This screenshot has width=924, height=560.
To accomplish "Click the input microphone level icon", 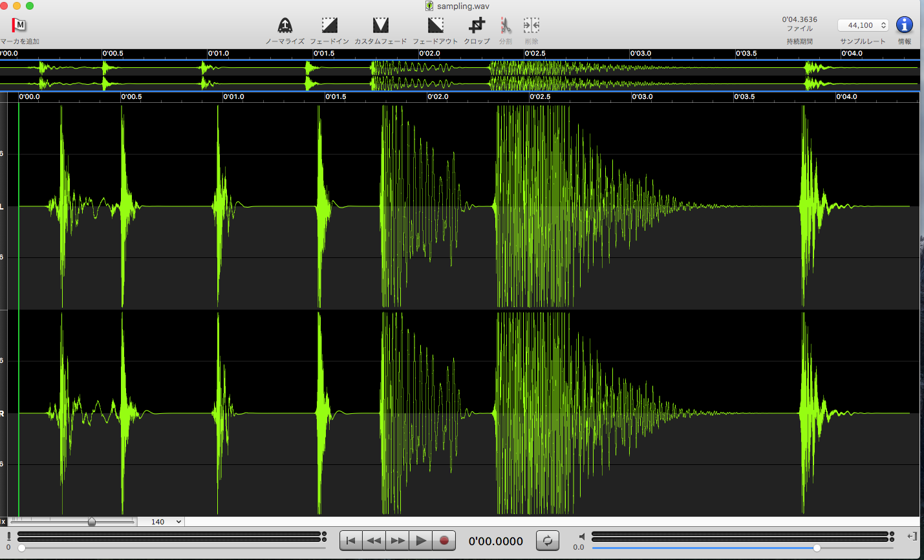I will [x=8, y=536].
